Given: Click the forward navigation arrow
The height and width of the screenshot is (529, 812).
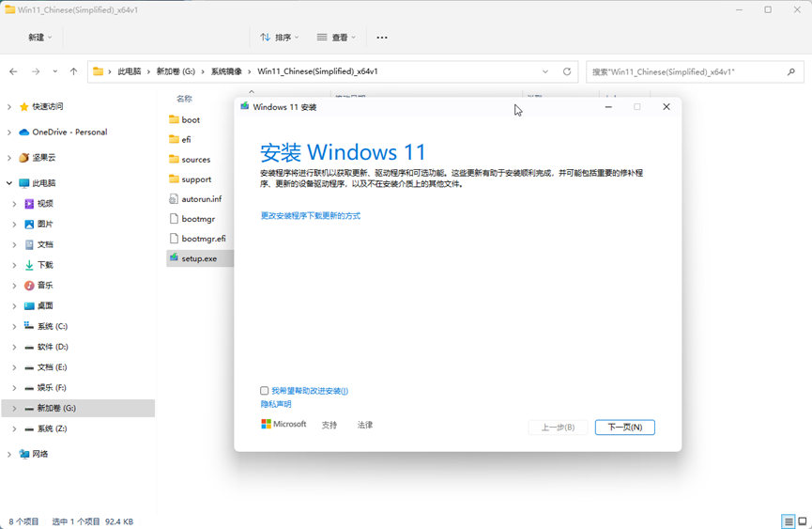Looking at the screenshot, I should click(36, 71).
